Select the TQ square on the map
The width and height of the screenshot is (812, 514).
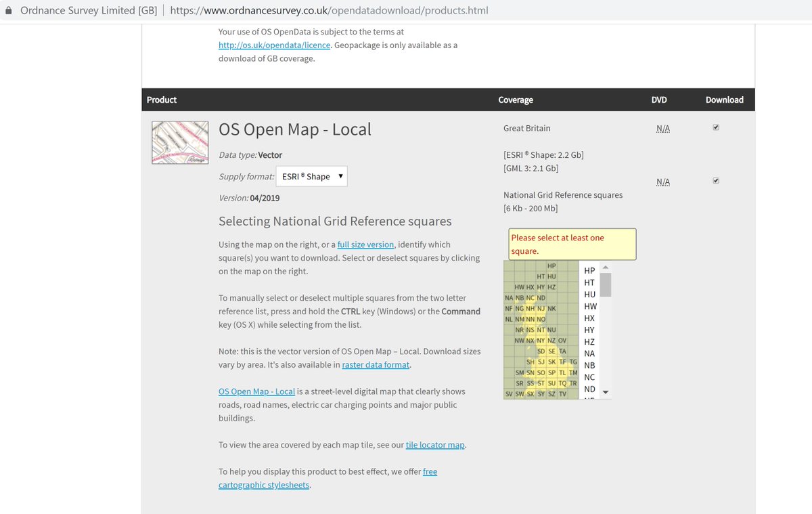tap(562, 383)
